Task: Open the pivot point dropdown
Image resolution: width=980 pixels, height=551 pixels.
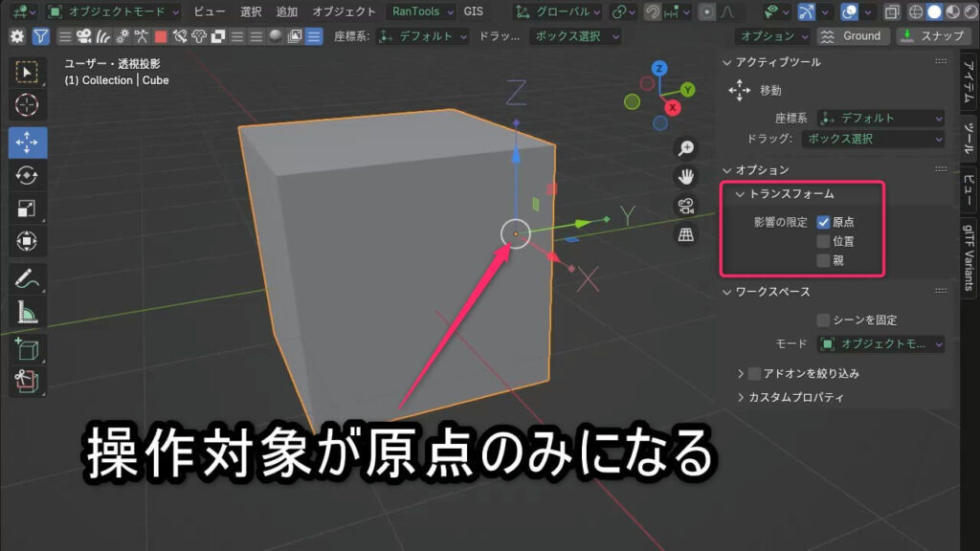Action: (623, 11)
